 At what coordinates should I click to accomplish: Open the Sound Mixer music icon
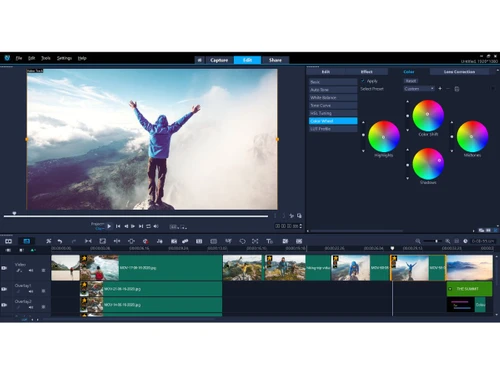coord(160,241)
